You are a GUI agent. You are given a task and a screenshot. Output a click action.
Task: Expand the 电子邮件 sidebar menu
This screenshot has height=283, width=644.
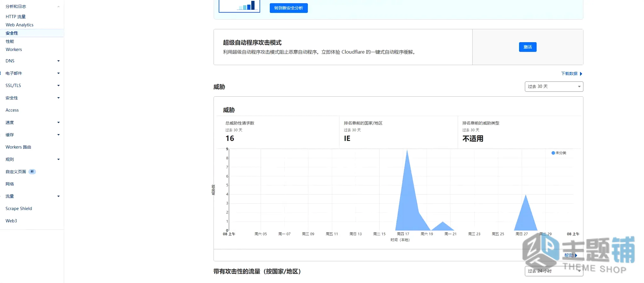tap(58, 73)
